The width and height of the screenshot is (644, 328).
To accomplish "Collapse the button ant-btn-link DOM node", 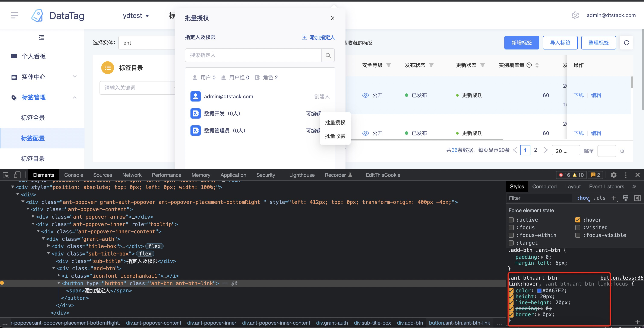I will pos(59,283).
